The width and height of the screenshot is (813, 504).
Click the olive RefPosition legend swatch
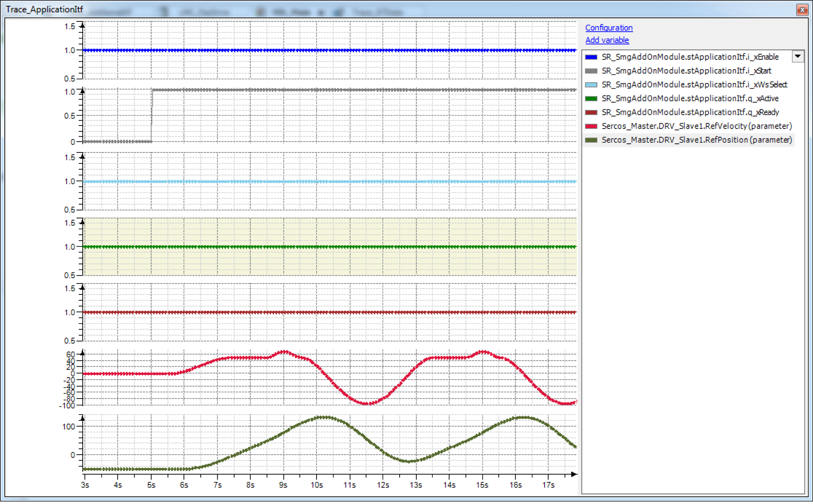tap(591, 140)
